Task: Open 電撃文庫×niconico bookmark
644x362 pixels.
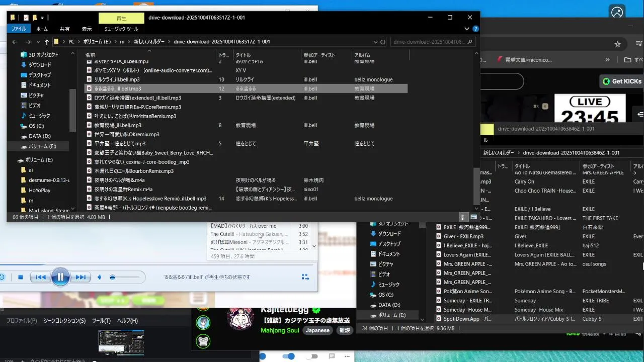Action: (x=525, y=60)
